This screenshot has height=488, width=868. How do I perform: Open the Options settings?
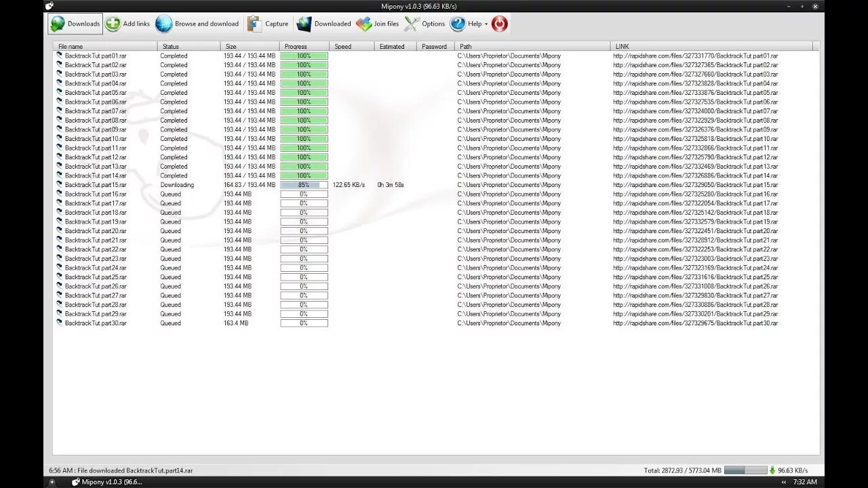click(x=425, y=24)
